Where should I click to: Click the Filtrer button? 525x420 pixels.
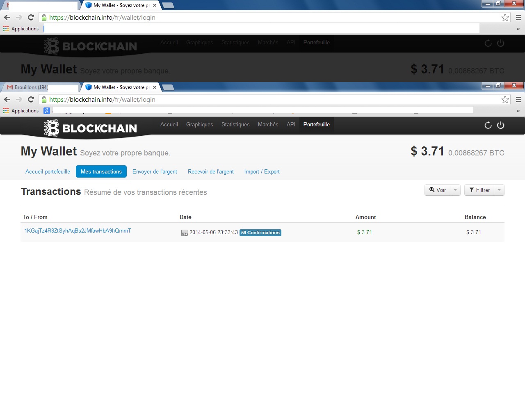pos(479,190)
